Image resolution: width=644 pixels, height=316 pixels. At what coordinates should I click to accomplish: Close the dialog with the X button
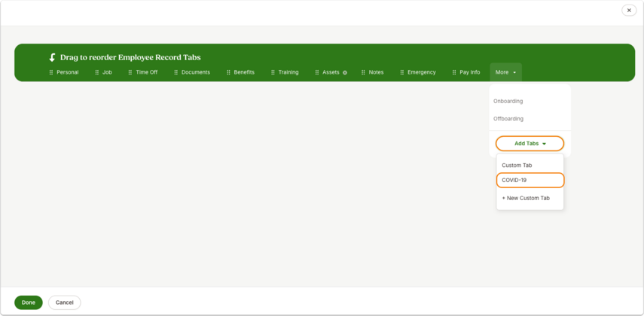click(629, 11)
